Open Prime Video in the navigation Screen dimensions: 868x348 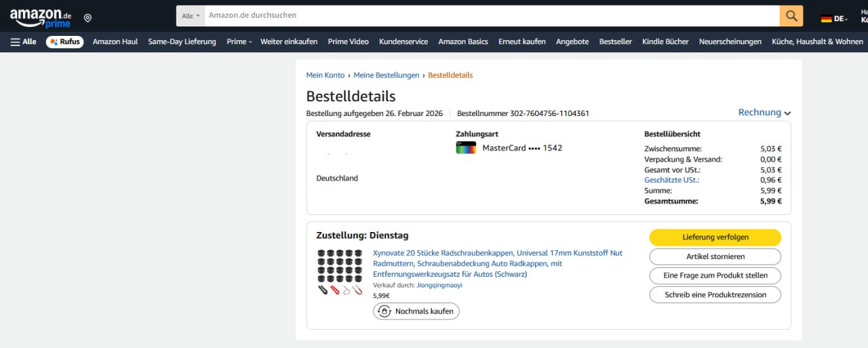coord(348,41)
